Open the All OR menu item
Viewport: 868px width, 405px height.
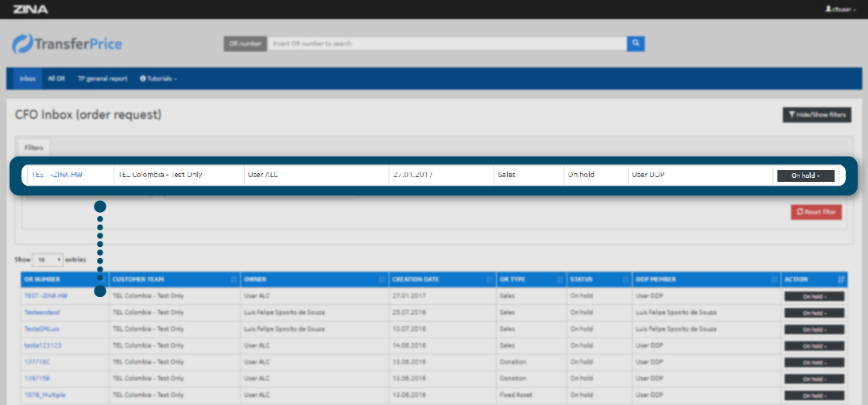(56, 79)
